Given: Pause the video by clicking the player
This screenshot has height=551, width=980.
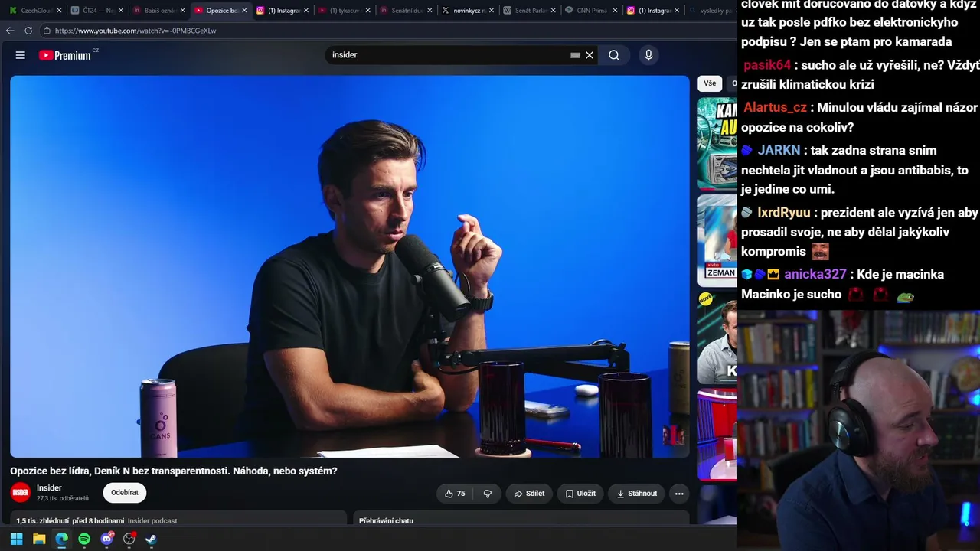Looking at the screenshot, I should [x=350, y=266].
